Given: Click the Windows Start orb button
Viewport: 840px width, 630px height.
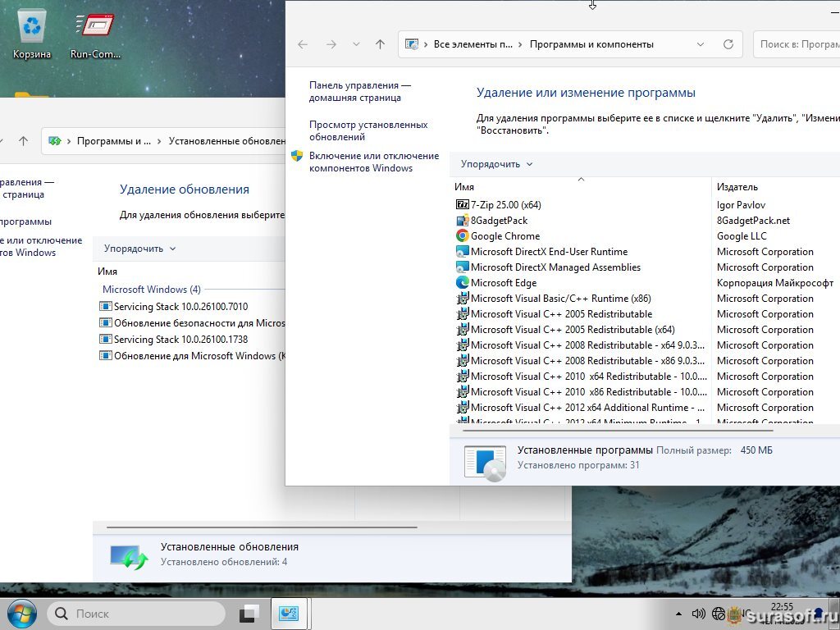Looking at the screenshot, I should click(x=21, y=614).
